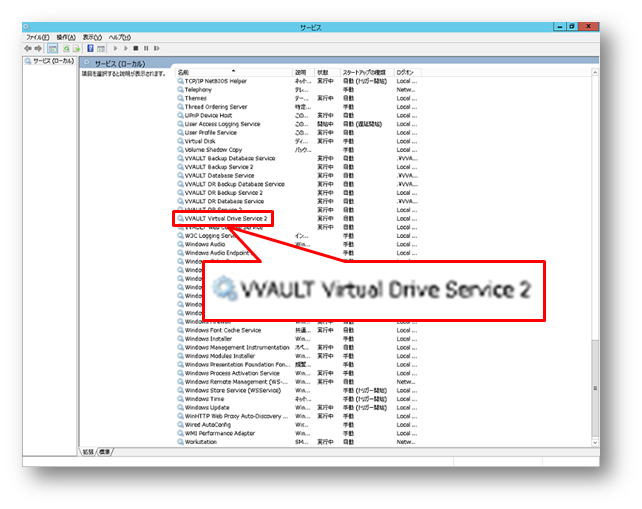Select the Windows Presentation Foundation Font row
Viewport: 642px width, 509px height.
297,365
